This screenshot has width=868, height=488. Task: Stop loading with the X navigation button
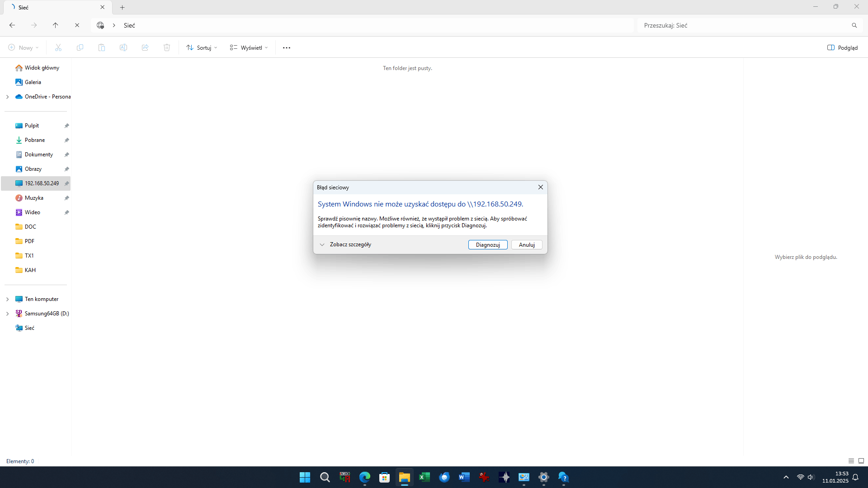(77, 25)
